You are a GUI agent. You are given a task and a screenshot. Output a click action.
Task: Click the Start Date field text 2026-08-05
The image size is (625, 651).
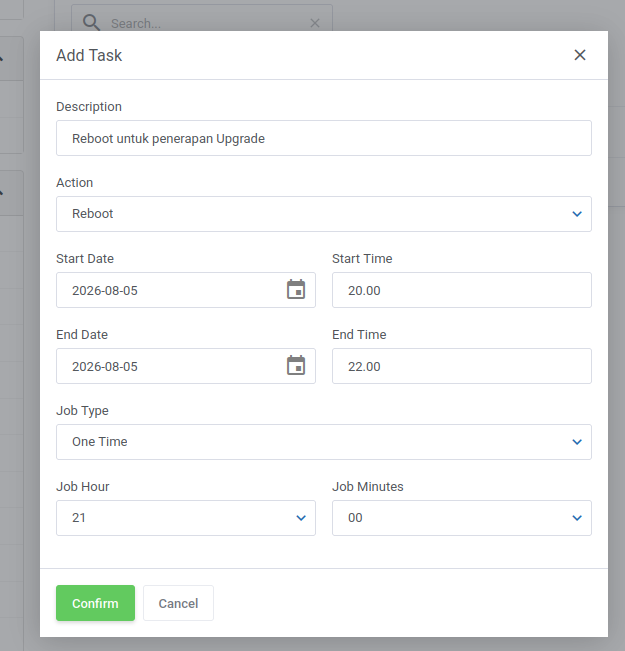105,290
